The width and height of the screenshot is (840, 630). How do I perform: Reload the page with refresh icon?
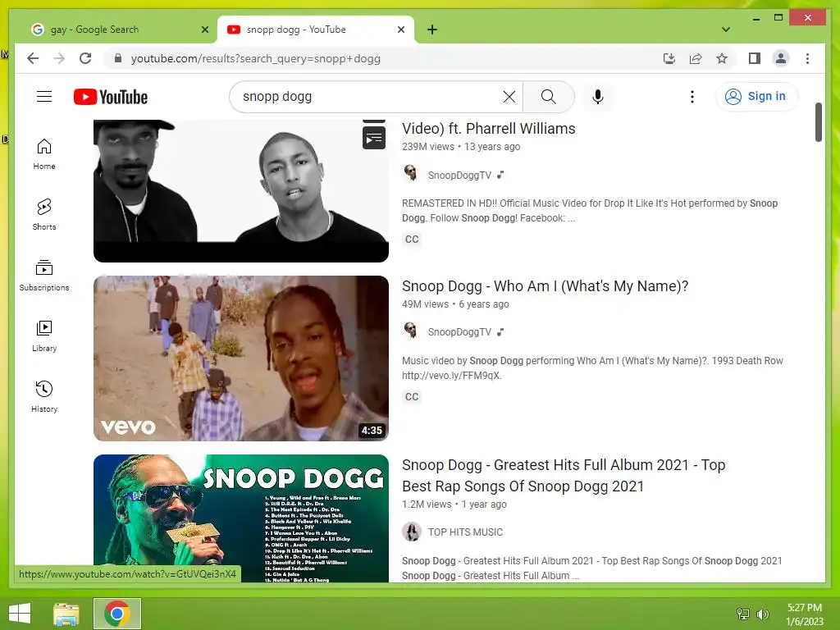click(x=85, y=58)
